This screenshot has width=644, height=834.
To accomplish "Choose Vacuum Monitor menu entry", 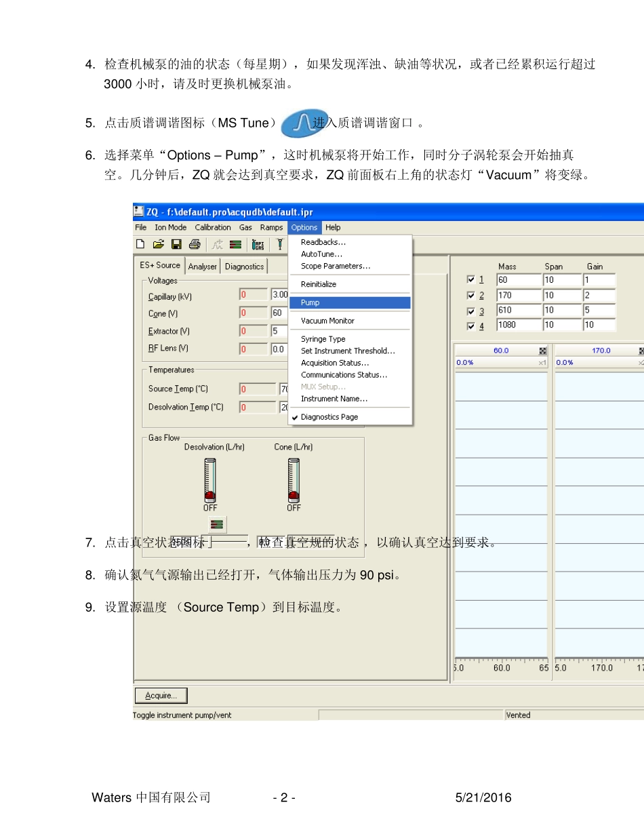I will [x=328, y=321].
